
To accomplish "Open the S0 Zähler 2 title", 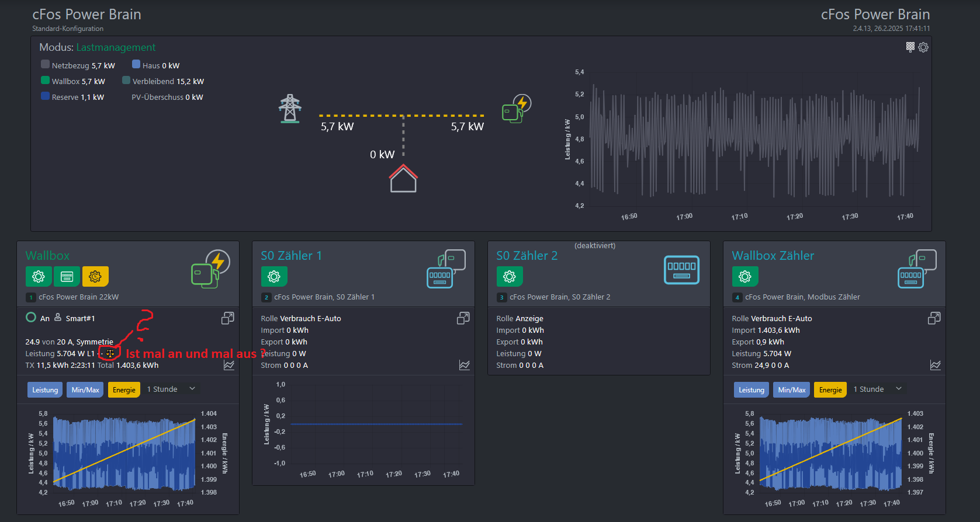I will [x=527, y=256].
